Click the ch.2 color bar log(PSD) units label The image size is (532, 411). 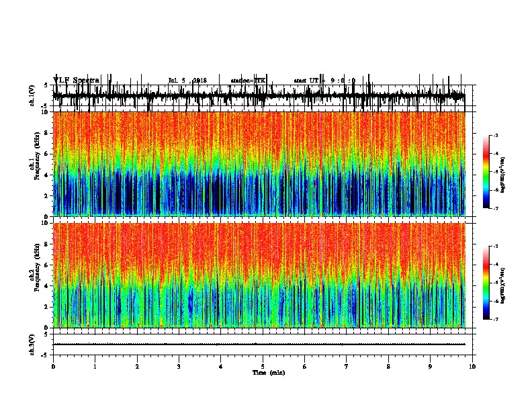click(503, 285)
